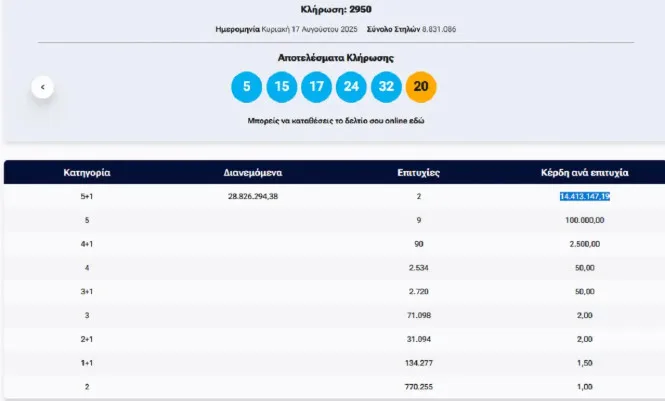Select drawn number ball 17

pyautogui.click(x=316, y=87)
